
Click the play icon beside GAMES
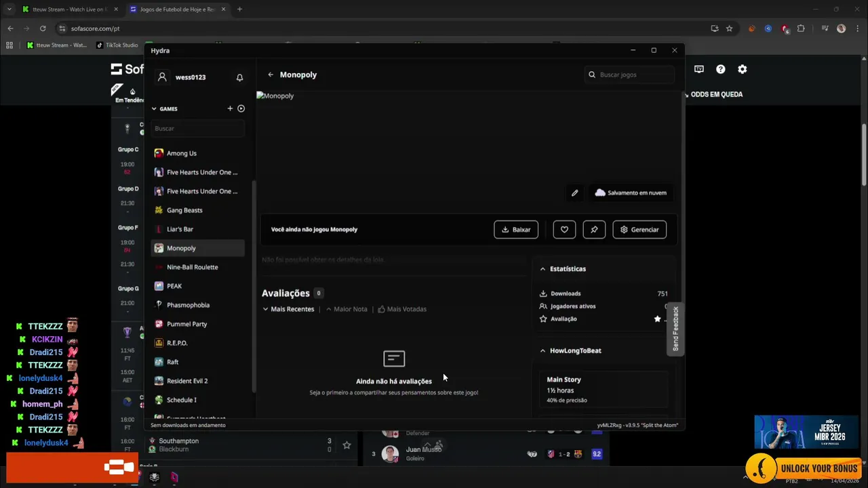click(x=241, y=108)
